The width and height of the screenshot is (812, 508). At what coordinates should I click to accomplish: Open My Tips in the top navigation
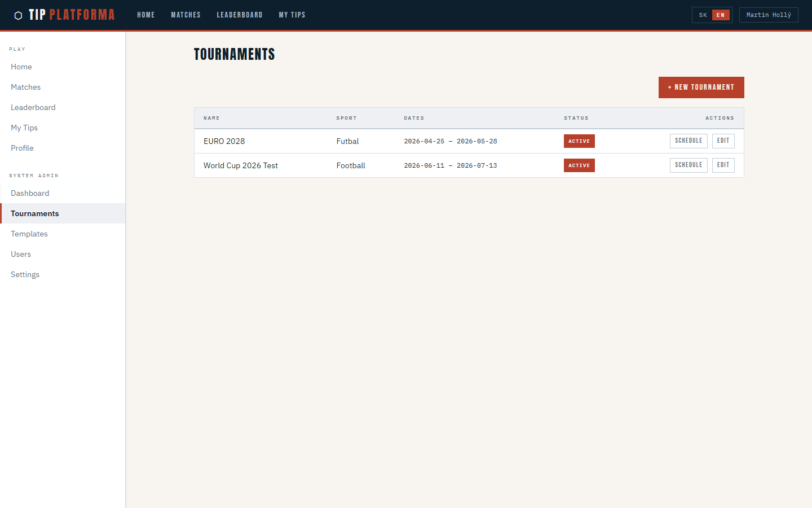click(292, 15)
